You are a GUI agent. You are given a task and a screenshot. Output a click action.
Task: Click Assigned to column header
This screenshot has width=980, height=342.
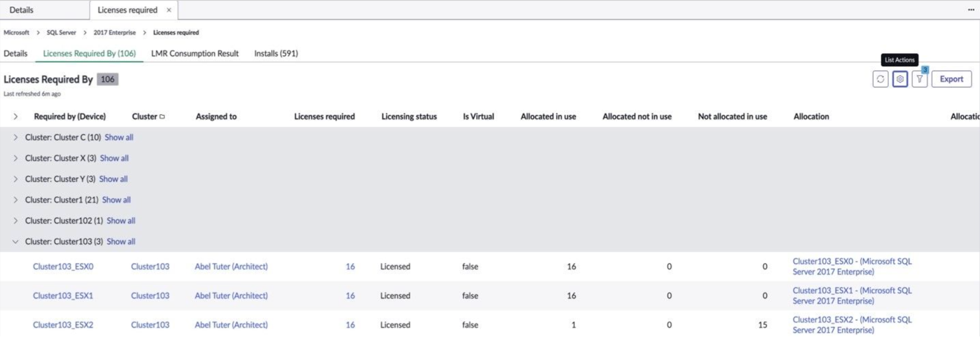pos(216,116)
